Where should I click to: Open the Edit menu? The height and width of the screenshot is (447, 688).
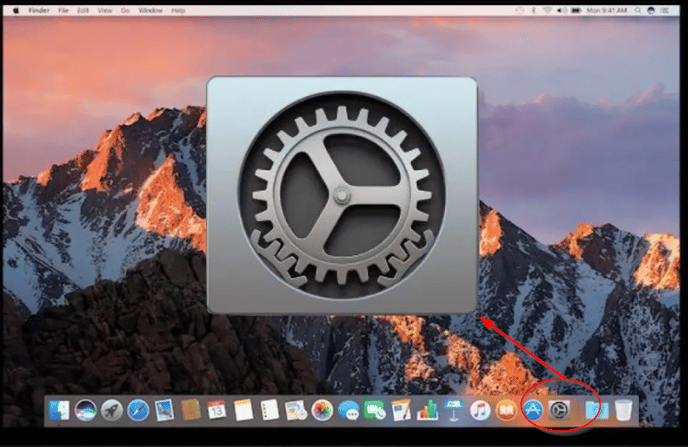pyautogui.click(x=83, y=10)
